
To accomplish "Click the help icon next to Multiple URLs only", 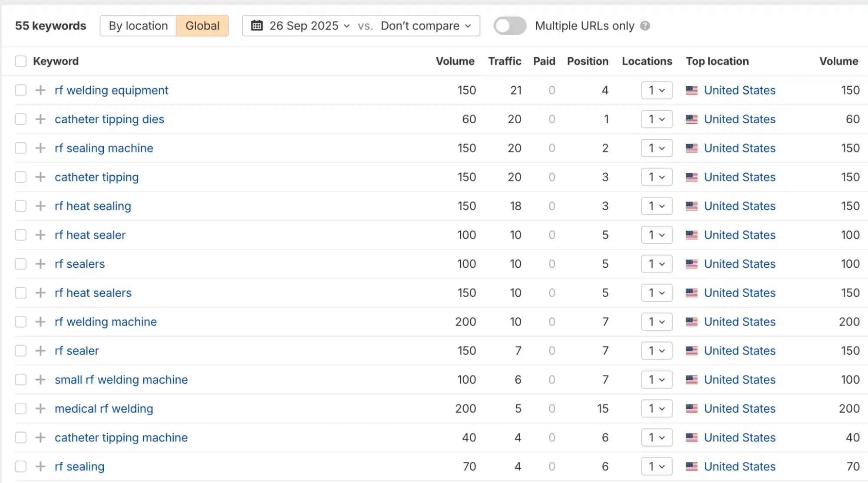I will click(645, 26).
